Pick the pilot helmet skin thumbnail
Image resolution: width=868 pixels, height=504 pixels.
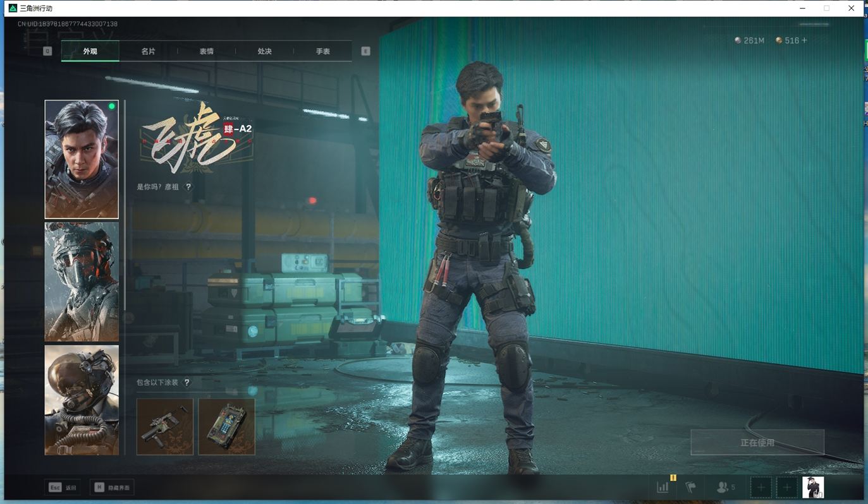coord(82,400)
